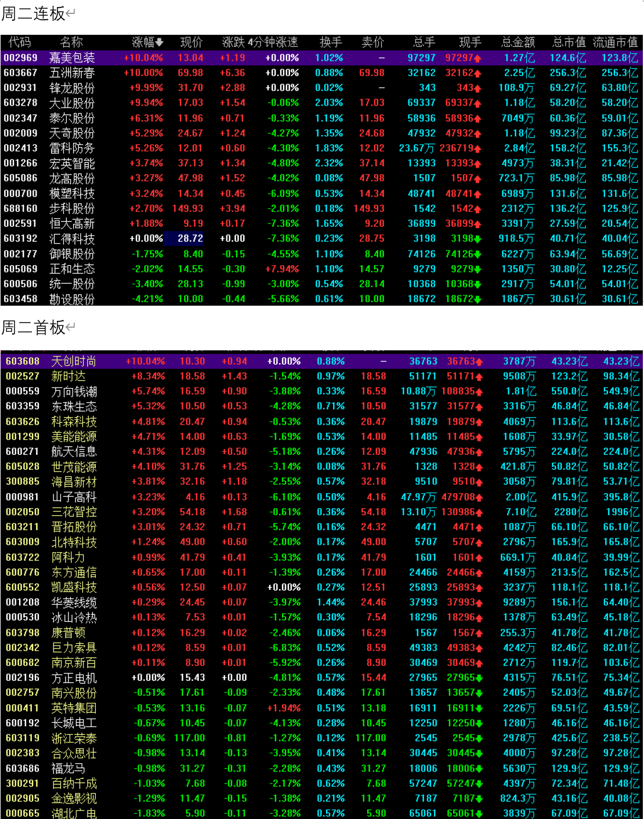Image resolution: width=644 pixels, height=819 pixels.
Task: Select stock row 长城电工
Action: point(321,723)
